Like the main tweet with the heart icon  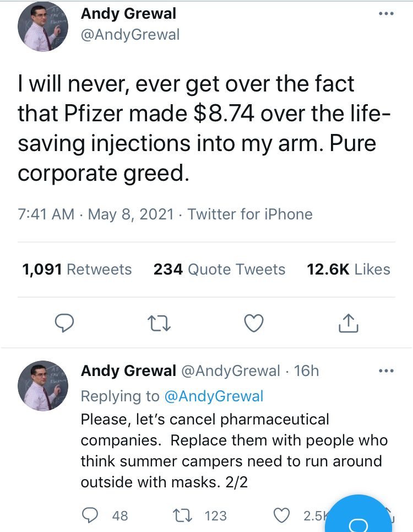(254, 323)
